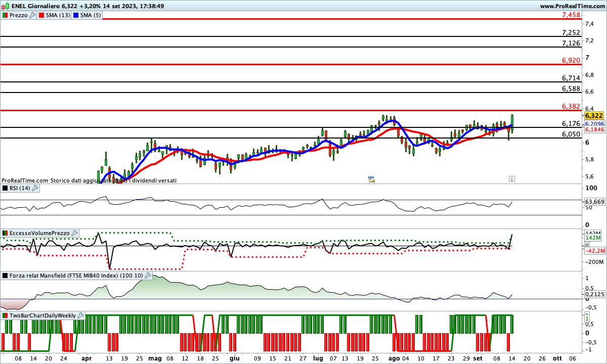Click the horizontal line label 6,050
607x364 pixels.
point(571,134)
